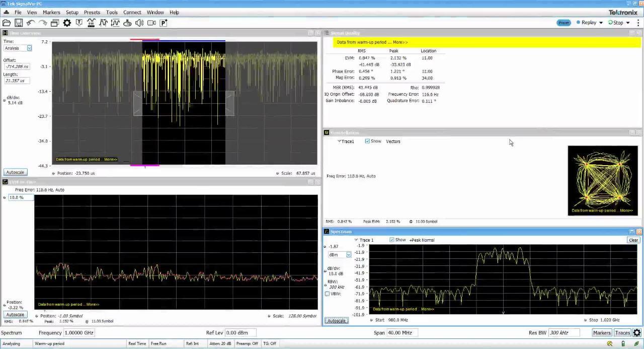Open the dBm units dropdown
The width and height of the screenshot is (644, 349).
click(348, 255)
